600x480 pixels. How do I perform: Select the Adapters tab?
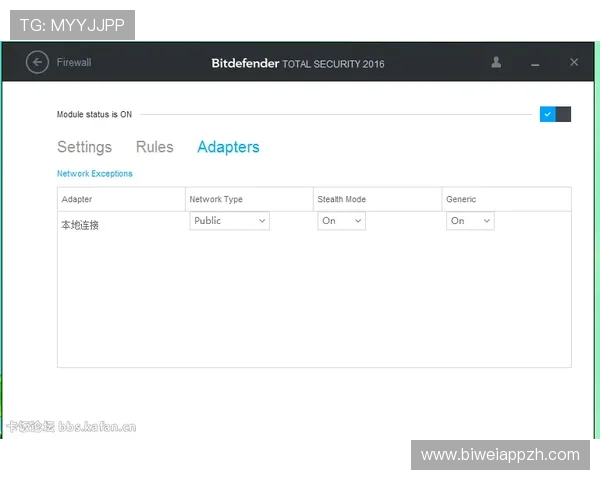(x=228, y=147)
